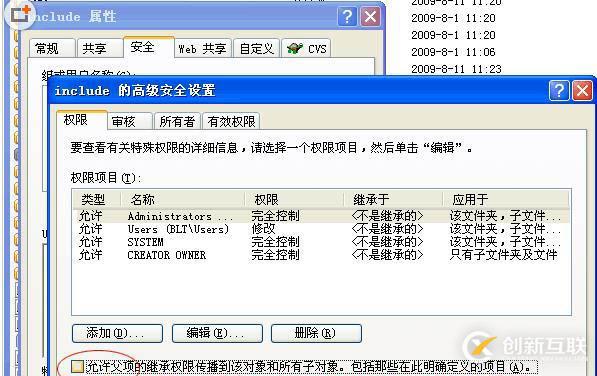Click the 添加(D)... button
This screenshot has height=376, width=597.
(x=117, y=333)
